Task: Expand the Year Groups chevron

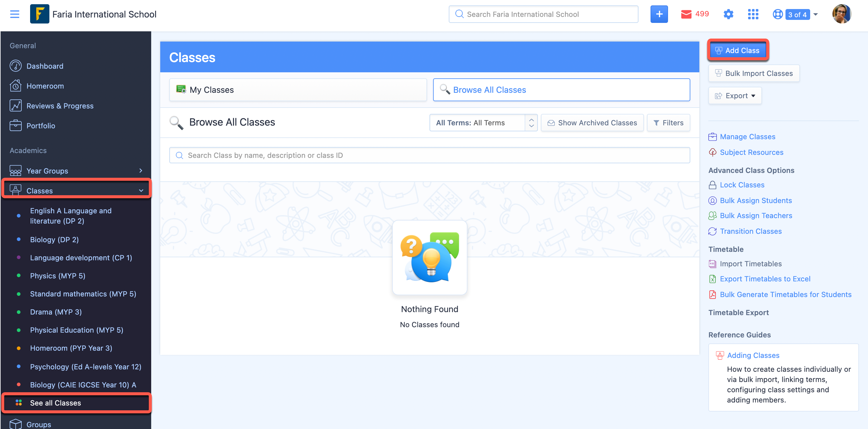Action: tap(141, 171)
